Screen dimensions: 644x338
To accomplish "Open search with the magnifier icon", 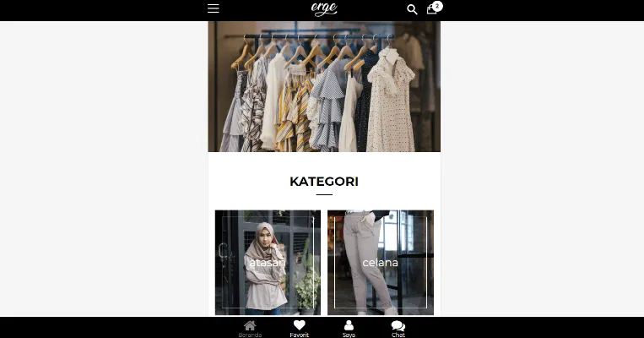I will 412,9.
